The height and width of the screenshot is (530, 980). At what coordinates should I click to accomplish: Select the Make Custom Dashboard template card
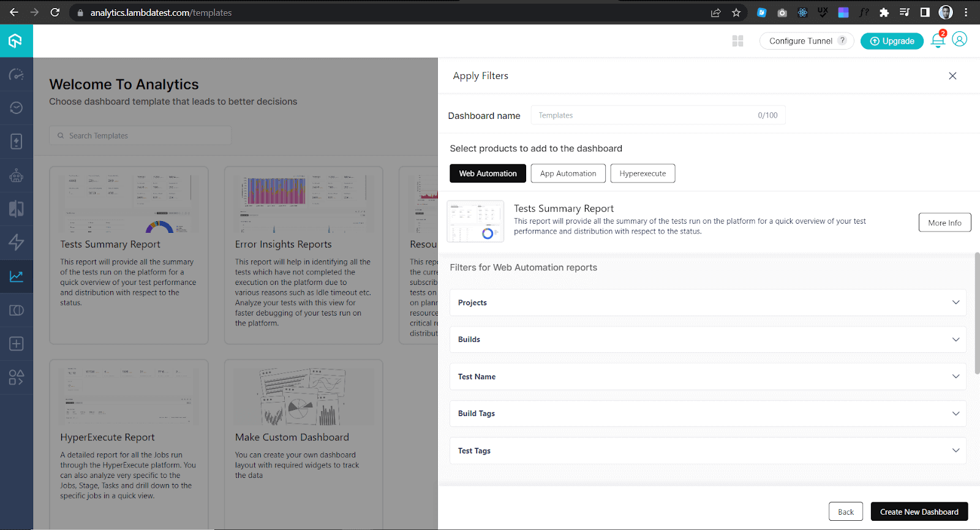click(304, 444)
